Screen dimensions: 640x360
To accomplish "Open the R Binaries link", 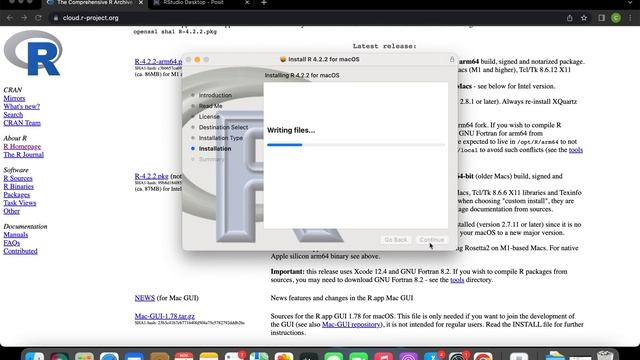I will click(x=18, y=187).
